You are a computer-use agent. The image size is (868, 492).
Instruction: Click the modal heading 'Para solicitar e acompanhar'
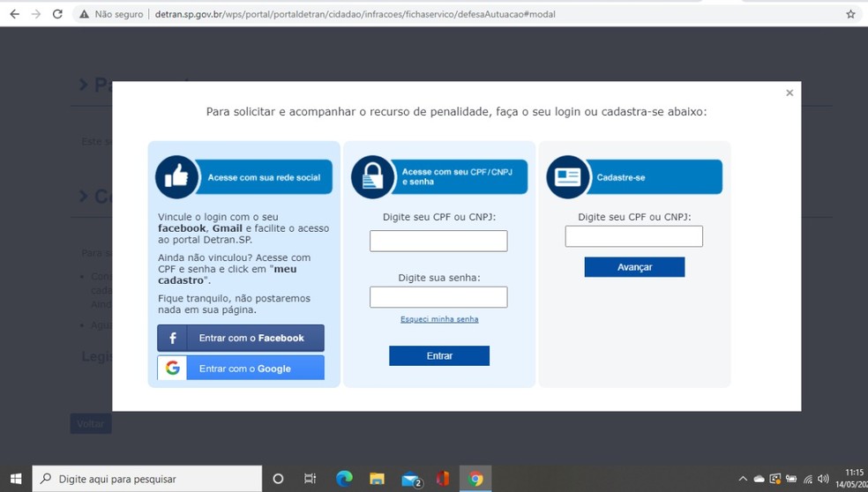[x=456, y=112]
